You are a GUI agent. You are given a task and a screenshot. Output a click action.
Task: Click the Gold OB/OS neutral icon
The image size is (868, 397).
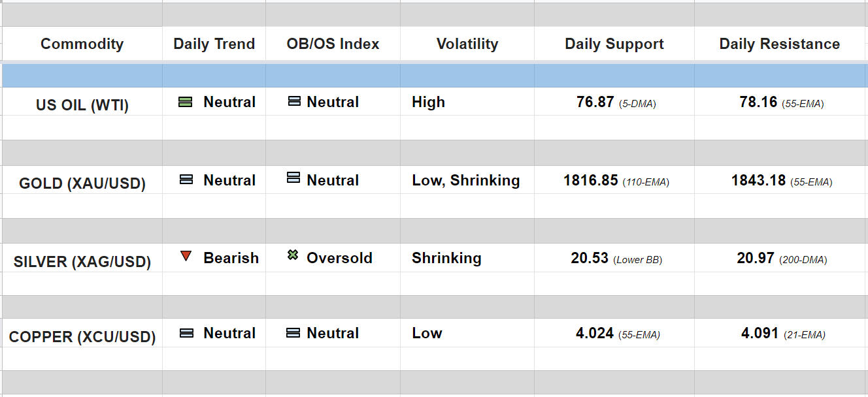[293, 178]
